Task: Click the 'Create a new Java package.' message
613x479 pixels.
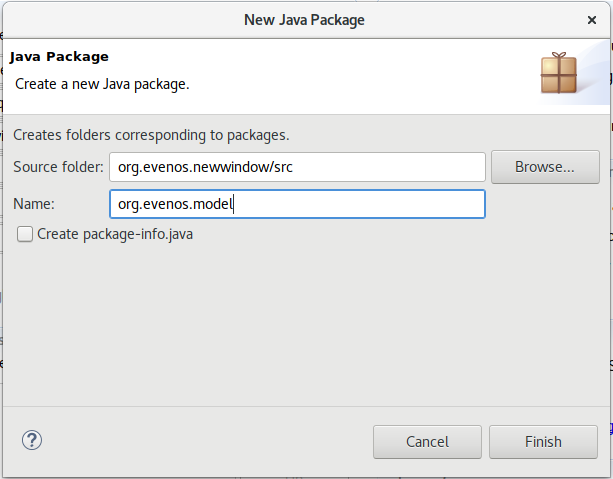Action: [101, 84]
